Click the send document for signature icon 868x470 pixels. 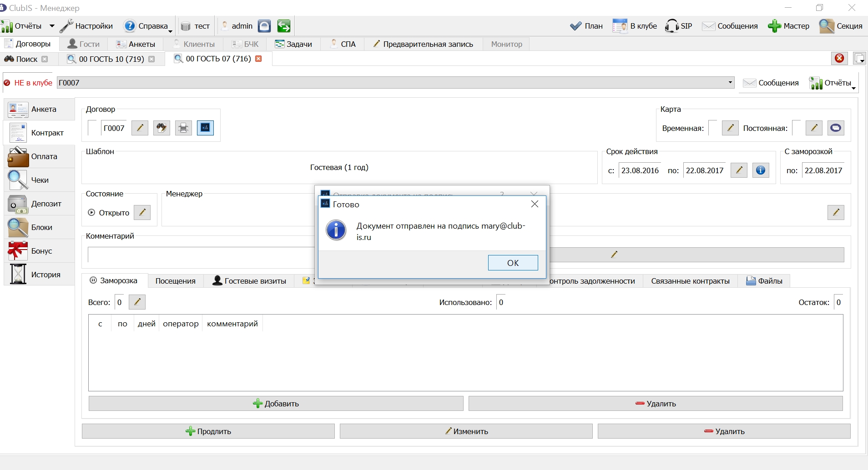pyautogui.click(x=205, y=128)
